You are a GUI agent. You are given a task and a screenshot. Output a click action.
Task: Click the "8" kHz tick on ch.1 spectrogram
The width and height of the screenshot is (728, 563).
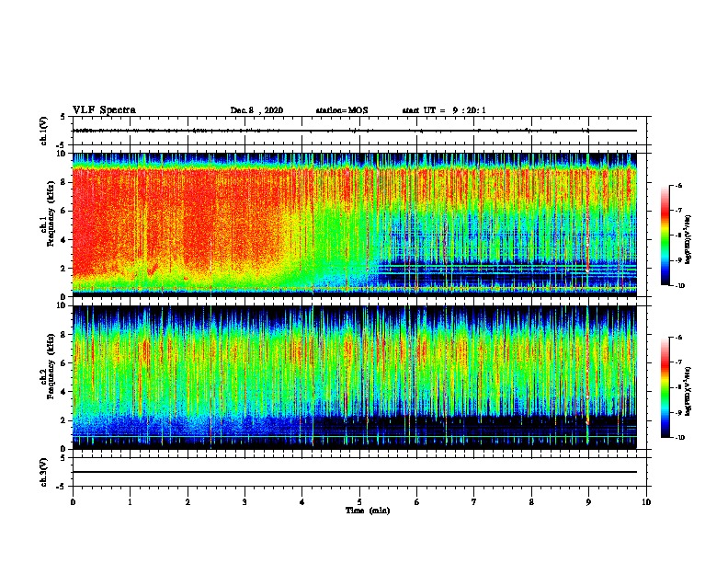tap(64, 182)
